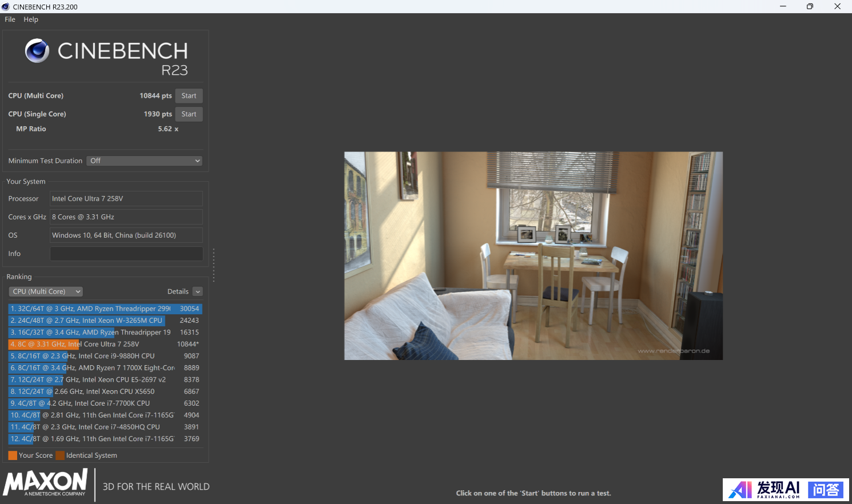Image resolution: width=852 pixels, height=504 pixels.
Task: Click the MP Ratio value 5.62 x
Action: pyautogui.click(x=168, y=129)
